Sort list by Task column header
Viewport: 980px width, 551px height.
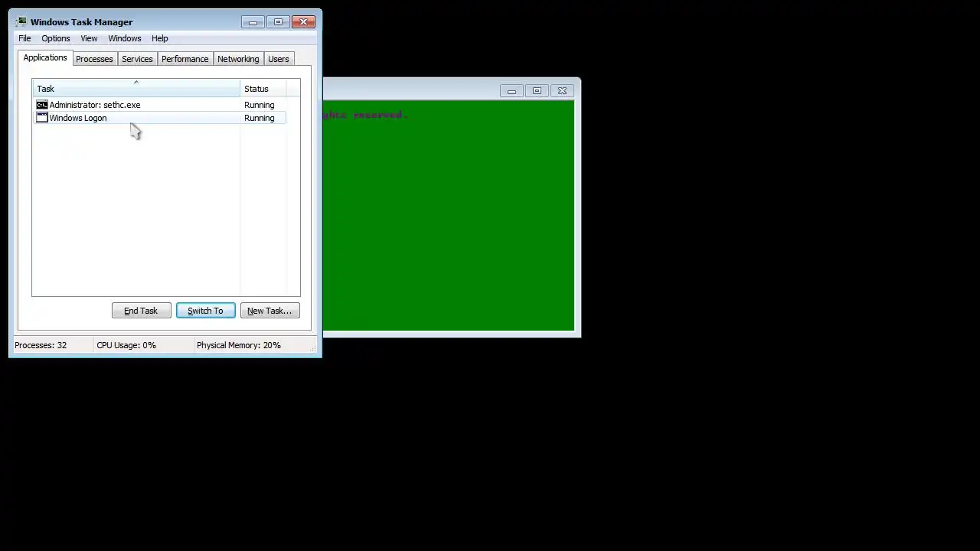[x=136, y=89]
